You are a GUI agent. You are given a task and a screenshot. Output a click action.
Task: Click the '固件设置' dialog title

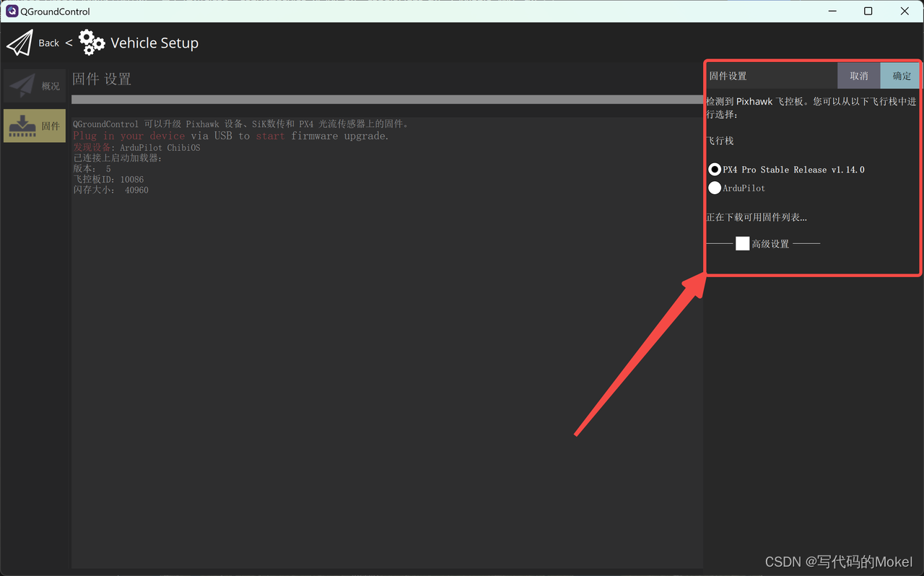pyautogui.click(x=728, y=76)
